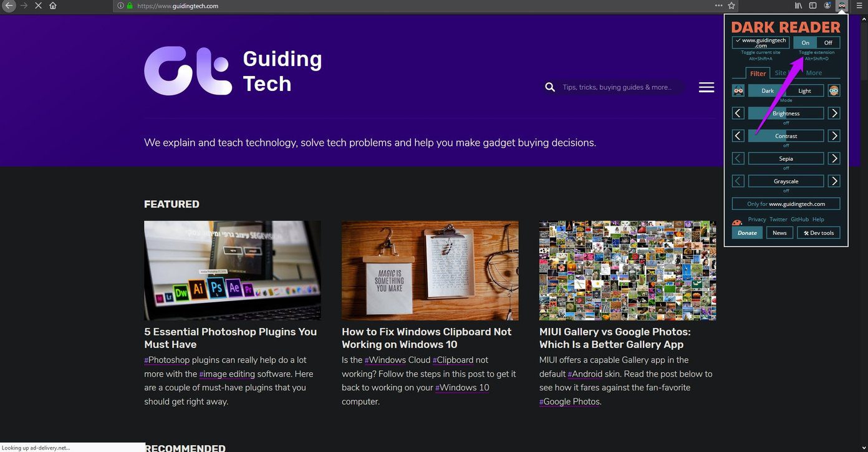Viewport: 868px width, 452px height.
Task: Switch to the More tab
Action: (x=814, y=73)
